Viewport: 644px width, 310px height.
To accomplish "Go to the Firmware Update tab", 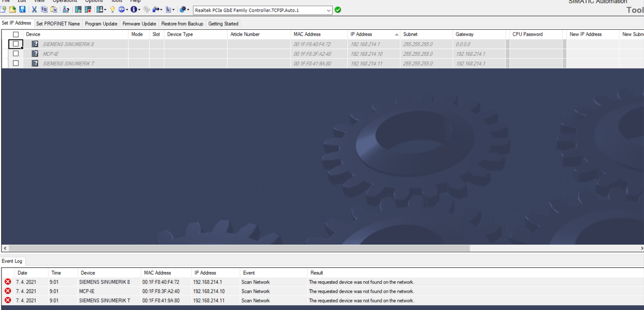I will click(x=139, y=24).
